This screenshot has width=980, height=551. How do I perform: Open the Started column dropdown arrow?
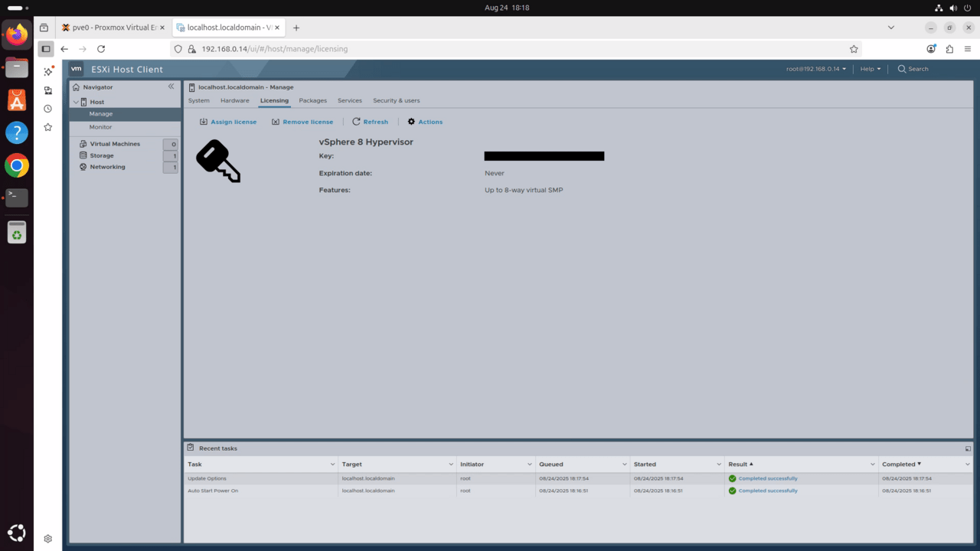pos(719,465)
